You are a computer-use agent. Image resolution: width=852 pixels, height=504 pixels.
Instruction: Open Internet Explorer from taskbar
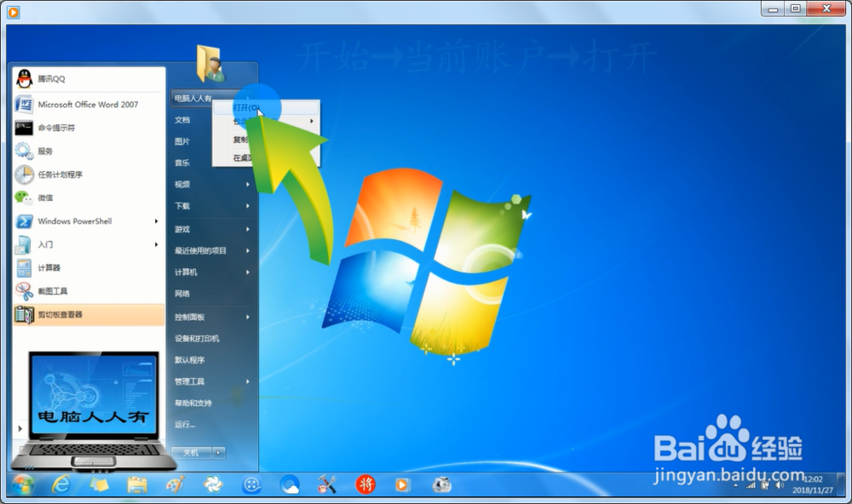click(x=60, y=484)
